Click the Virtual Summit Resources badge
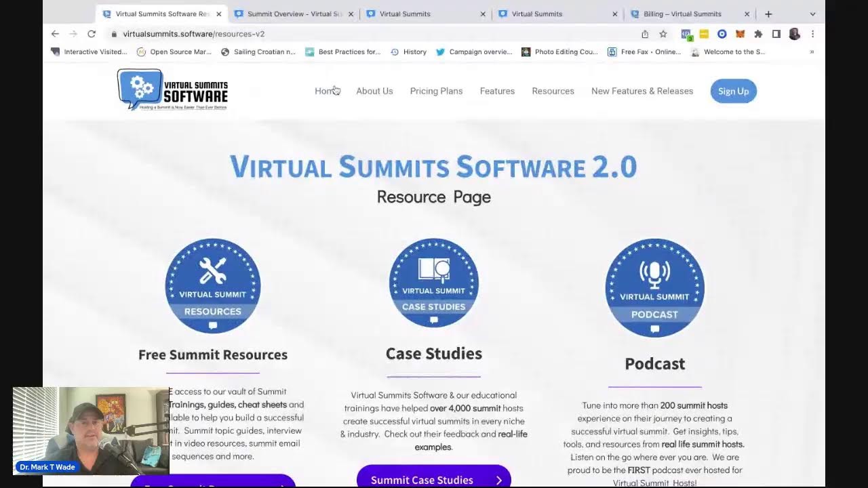The image size is (868, 488). click(213, 286)
